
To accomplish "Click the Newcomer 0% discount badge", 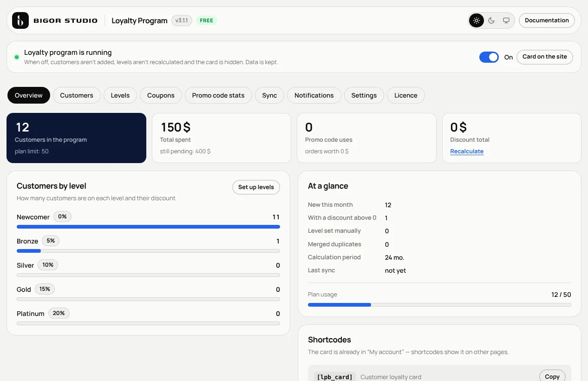I will click(x=62, y=217).
